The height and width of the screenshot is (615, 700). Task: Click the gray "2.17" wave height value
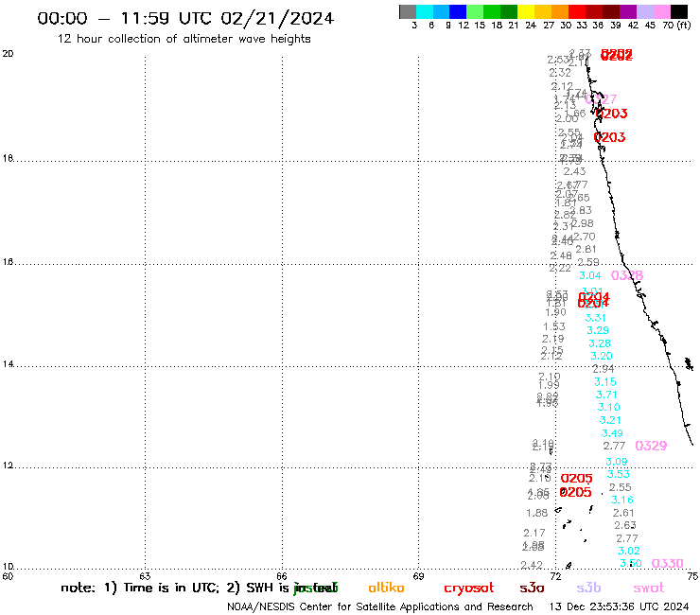coord(534,533)
